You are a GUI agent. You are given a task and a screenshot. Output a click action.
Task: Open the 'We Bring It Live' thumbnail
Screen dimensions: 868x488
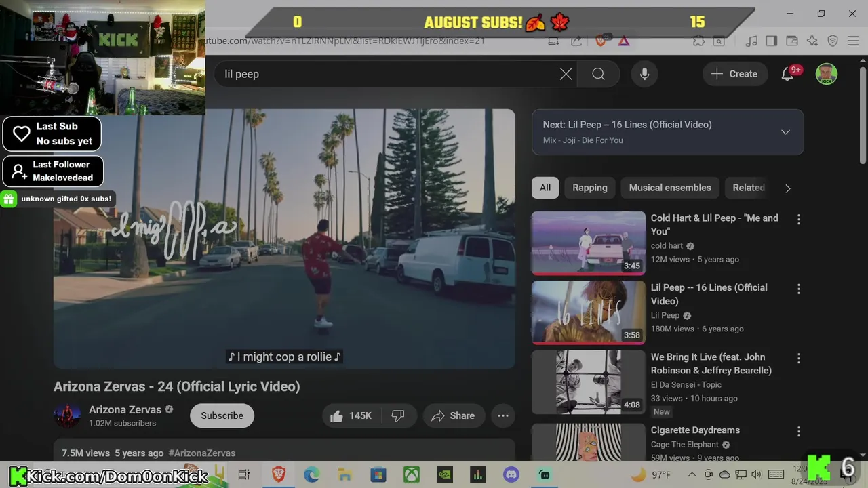589,382
